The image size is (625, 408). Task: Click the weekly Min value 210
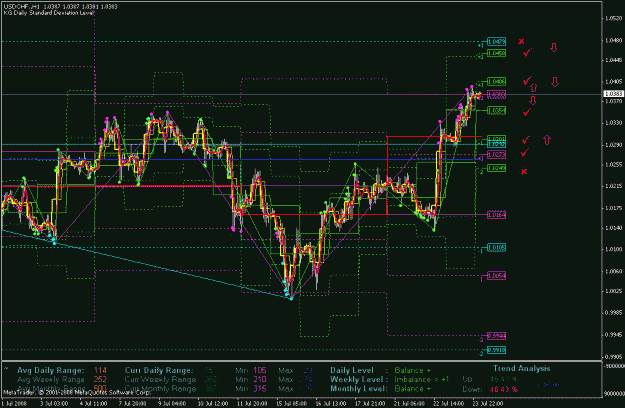tap(259, 379)
